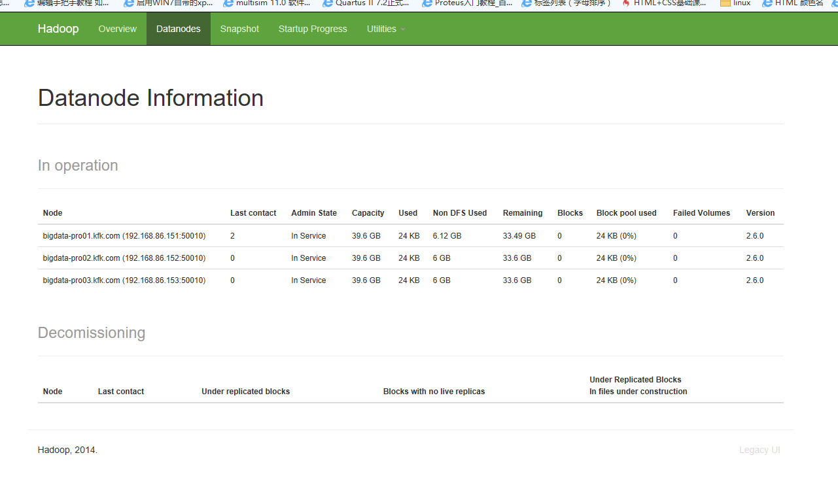The width and height of the screenshot is (838, 504).
Task: Click 39.6 GB capacity for bigdata-pro01
Action: [366, 236]
